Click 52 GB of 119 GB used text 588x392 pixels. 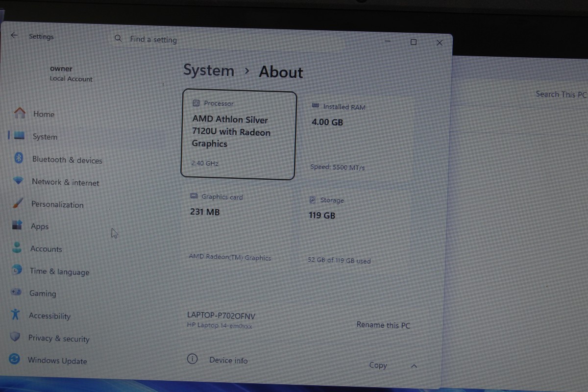click(x=339, y=261)
